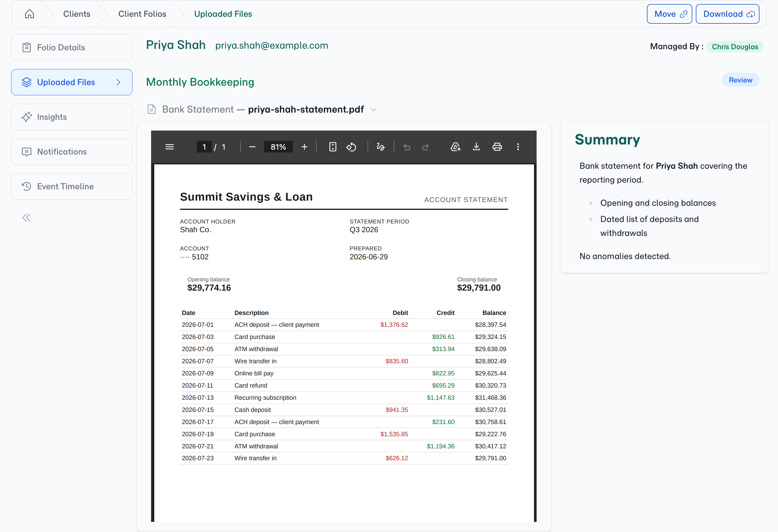
Task: Click the link icon on Move button
Action: [683, 14]
